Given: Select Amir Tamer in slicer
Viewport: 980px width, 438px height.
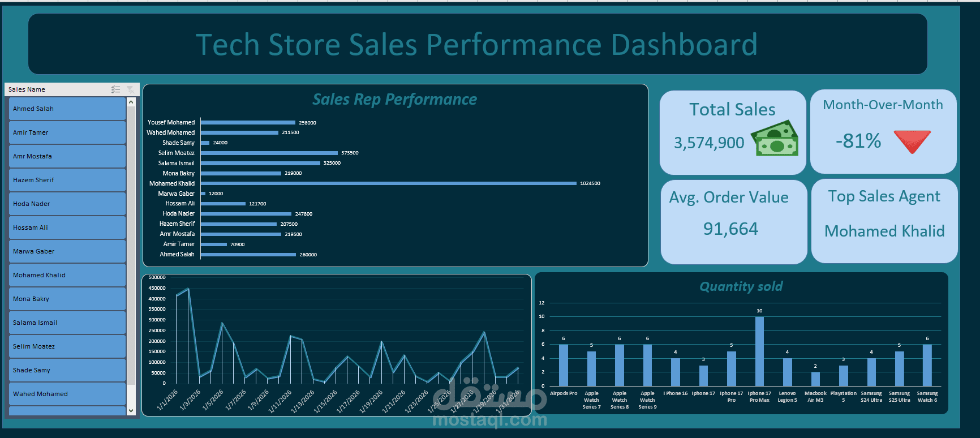Looking at the screenshot, I should [67, 132].
